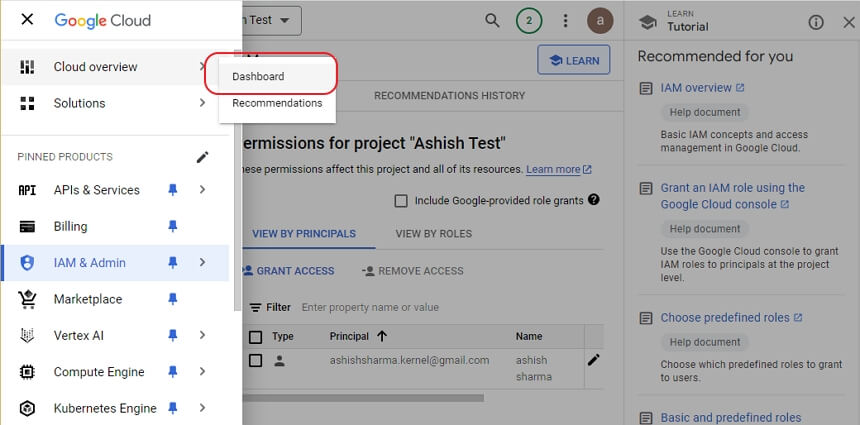This screenshot has width=860, height=425.
Task: Click Remove Access button
Action: coord(412,271)
